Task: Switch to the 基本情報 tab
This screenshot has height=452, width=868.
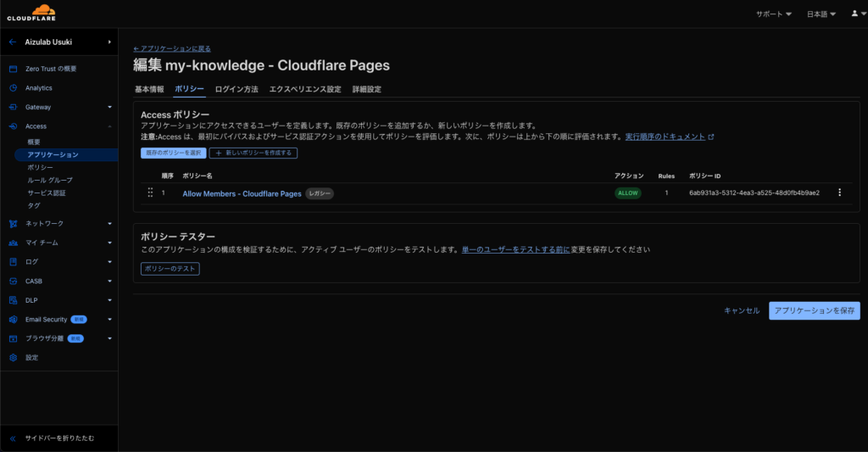Action: (149, 89)
